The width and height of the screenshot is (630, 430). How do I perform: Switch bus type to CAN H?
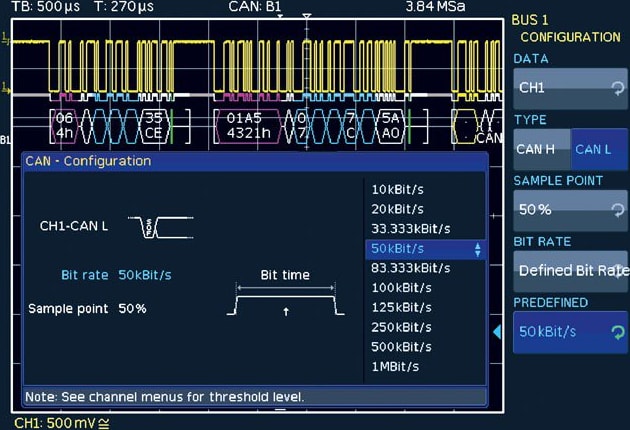[x=542, y=149]
